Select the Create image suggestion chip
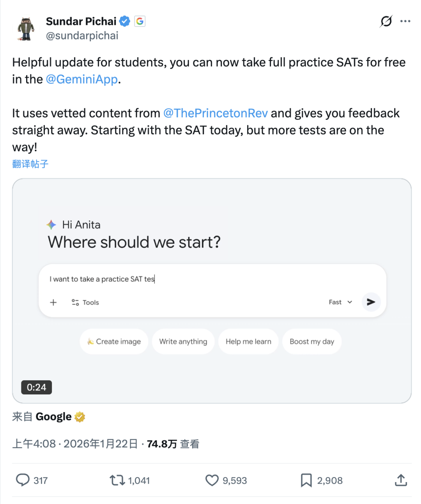Viewport: 421px width, 504px height. (x=114, y=342)
